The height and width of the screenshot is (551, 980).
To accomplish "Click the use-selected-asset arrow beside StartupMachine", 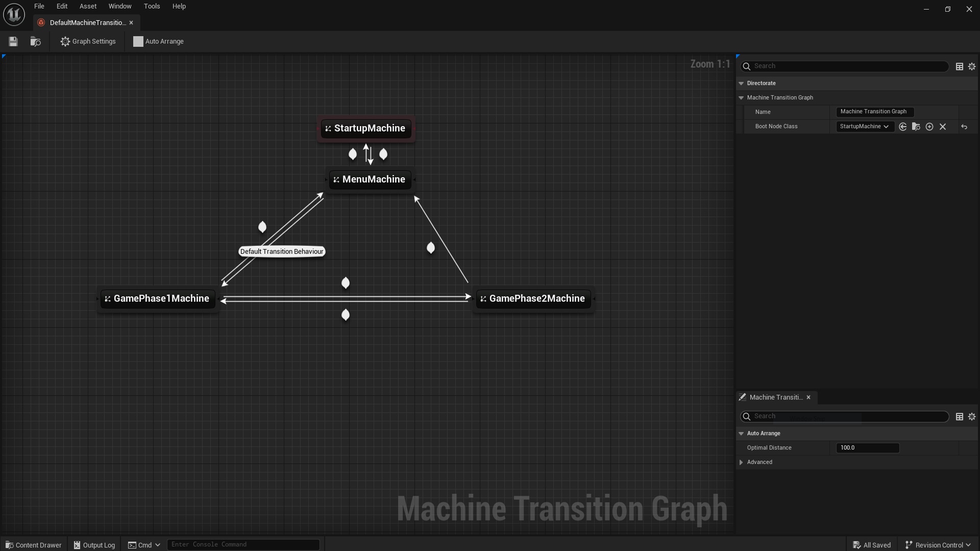I will pos(903,127).
